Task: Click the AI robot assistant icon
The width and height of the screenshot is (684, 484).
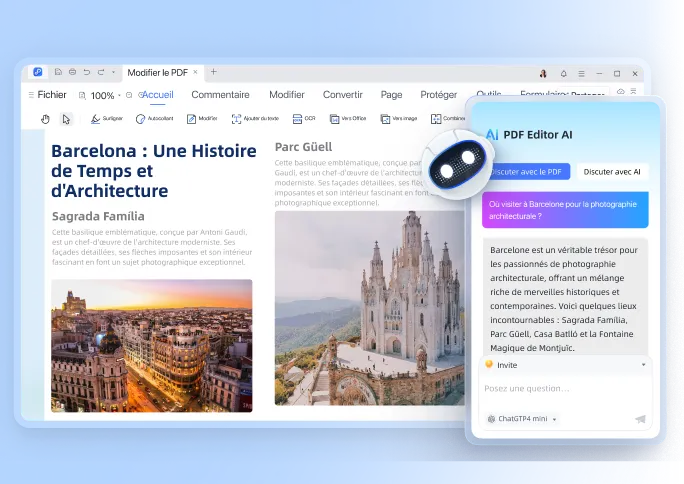Action: 458,165
